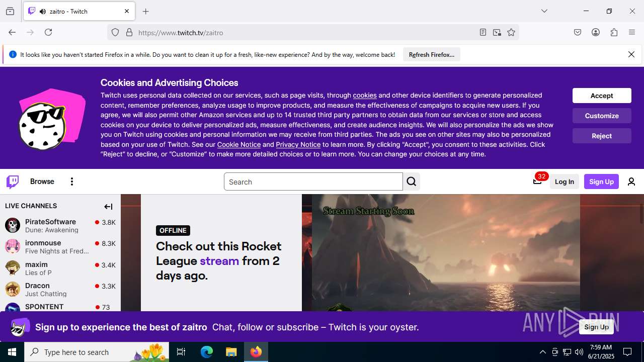This screenshot has width=644, height=362.
Task: Click the Live Channels heading
Action: 31,206
